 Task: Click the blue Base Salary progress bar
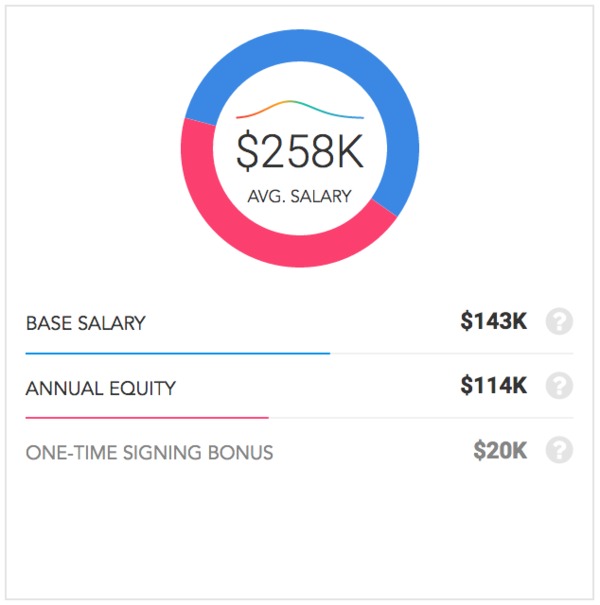pos(178,353)
